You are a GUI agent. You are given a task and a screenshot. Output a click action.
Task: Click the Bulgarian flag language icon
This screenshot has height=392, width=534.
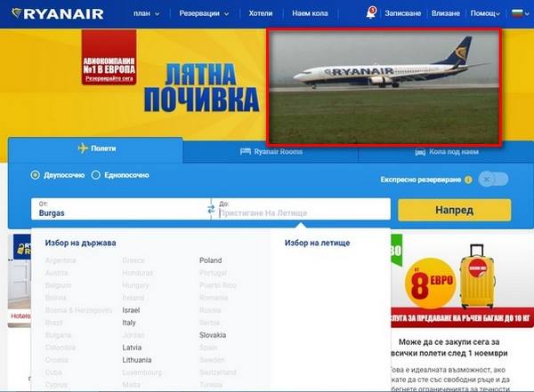517,13
